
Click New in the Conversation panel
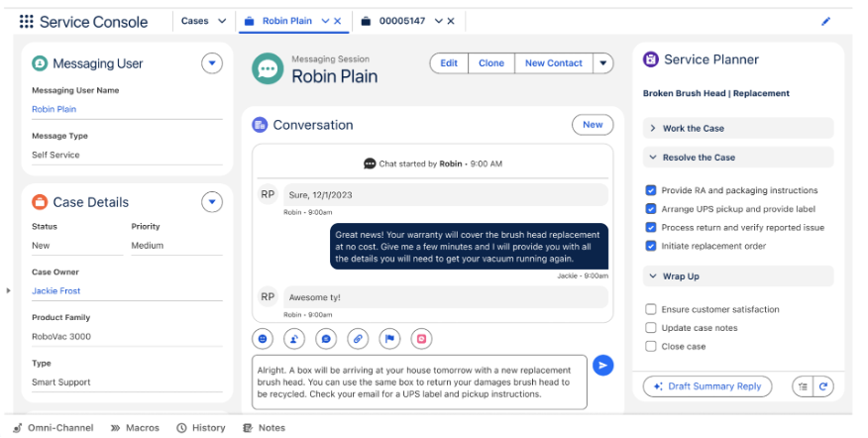point(593,125)
